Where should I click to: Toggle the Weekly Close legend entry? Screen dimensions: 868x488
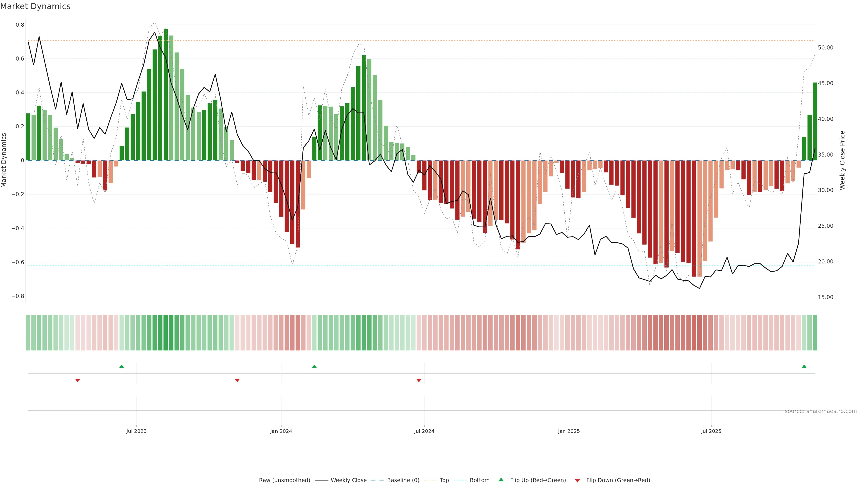click(x=348, y=480)
